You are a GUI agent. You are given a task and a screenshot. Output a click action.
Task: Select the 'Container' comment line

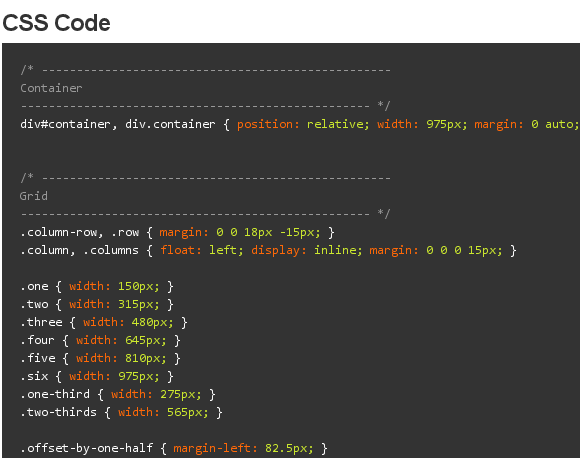(x=51, y=88)
